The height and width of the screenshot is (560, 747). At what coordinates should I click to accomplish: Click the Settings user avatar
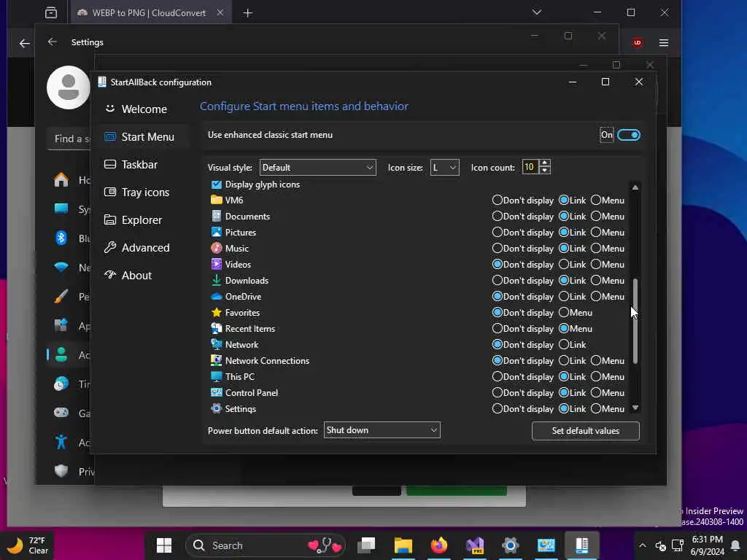[x=69, y=87]
